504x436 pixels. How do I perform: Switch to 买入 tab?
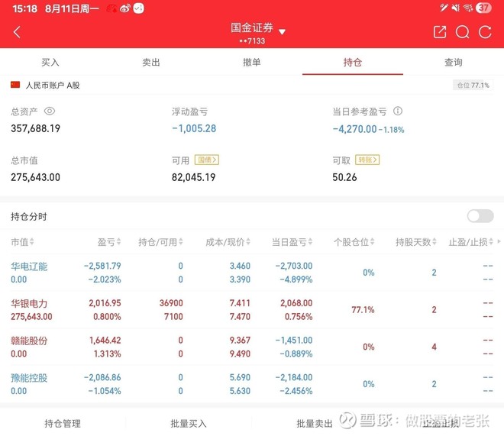pyautogui.click(x=50, y=63)
